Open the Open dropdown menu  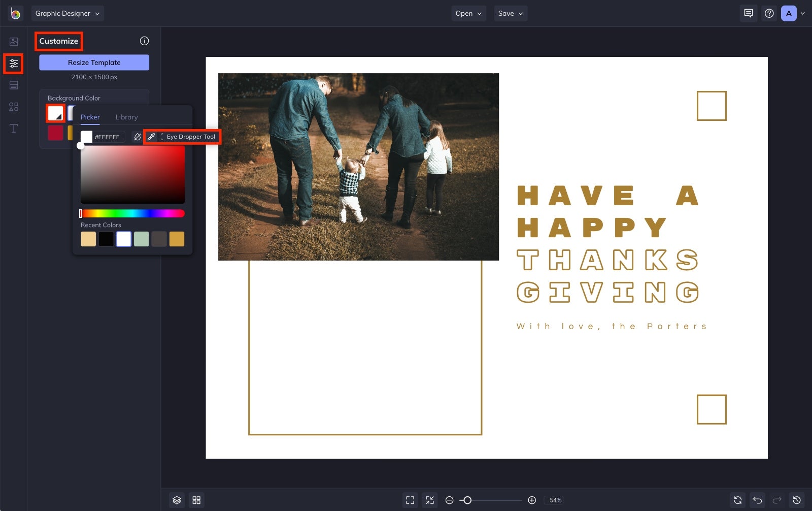(x=468, y=14)
